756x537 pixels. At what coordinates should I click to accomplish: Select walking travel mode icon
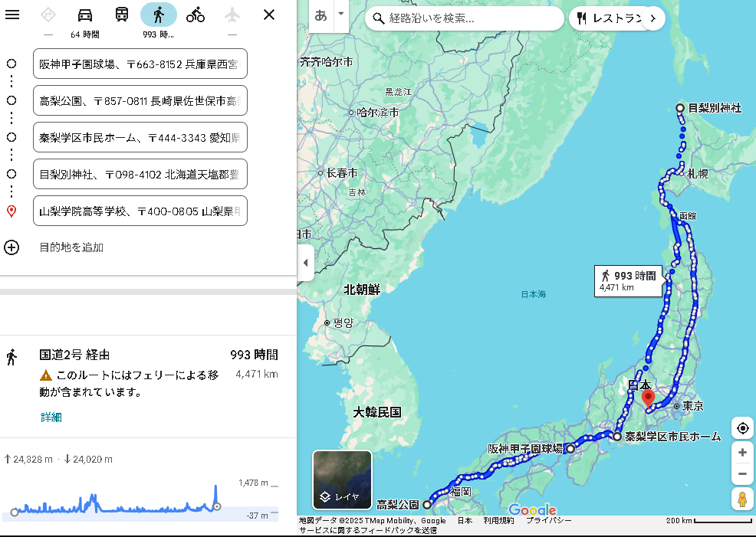(x=159, y=15)
